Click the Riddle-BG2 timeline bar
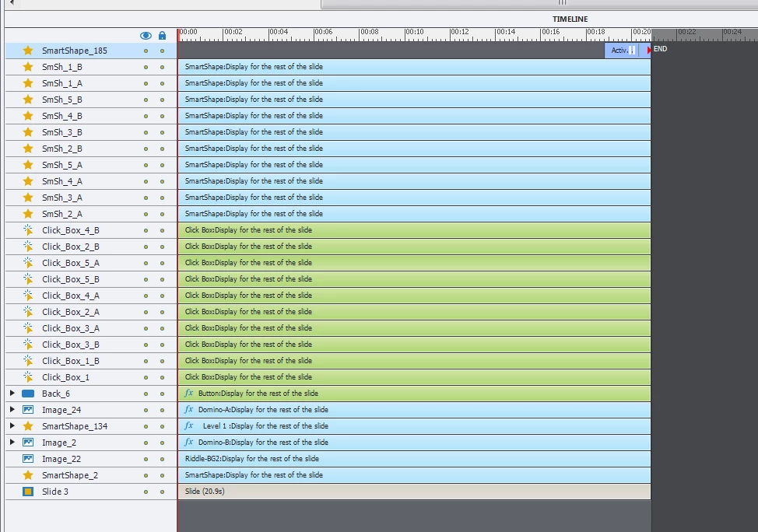The height and width of the screenshot is (532, 758). (x=414, y=459)
